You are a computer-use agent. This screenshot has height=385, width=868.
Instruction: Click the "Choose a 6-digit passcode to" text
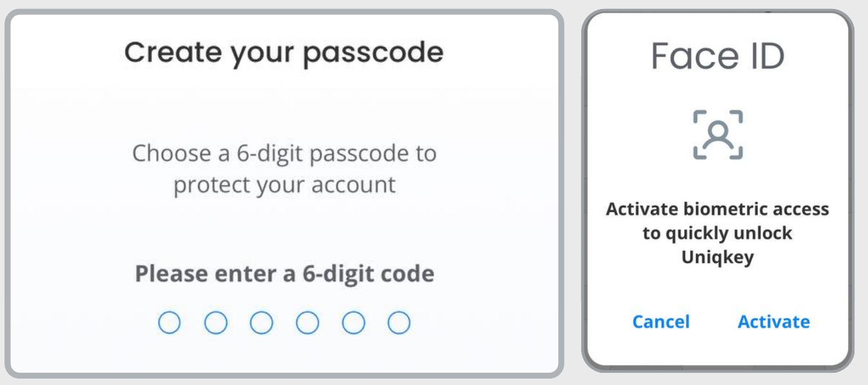[x=284, y=155]
